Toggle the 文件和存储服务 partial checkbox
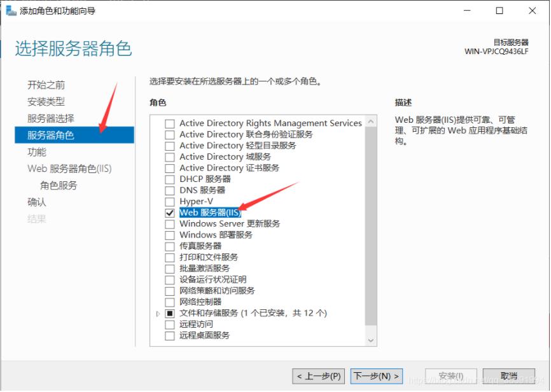 click(x=170, y=313)
